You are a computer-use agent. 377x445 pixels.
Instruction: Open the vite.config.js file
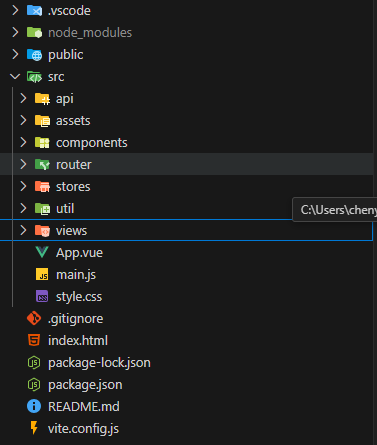coord(83,429)
